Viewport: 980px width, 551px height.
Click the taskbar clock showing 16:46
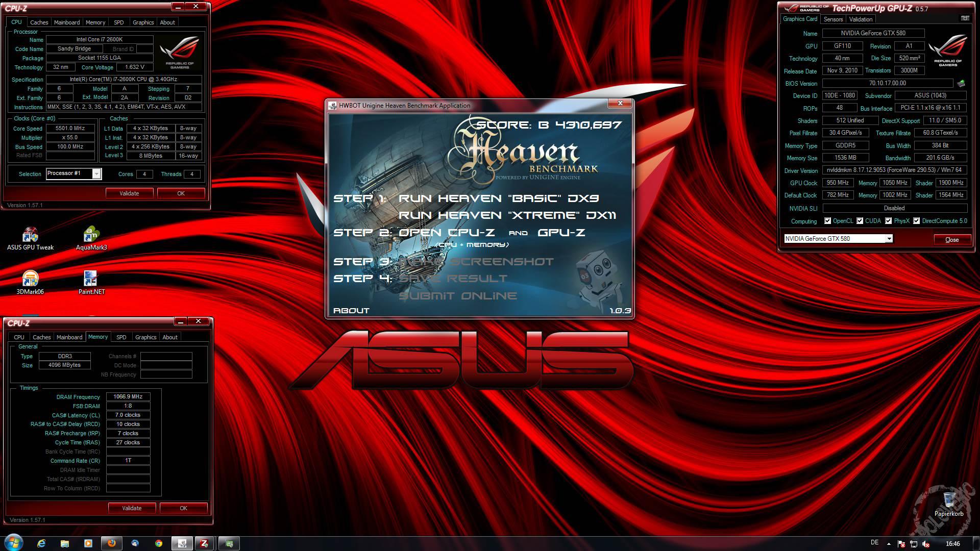pyautogui.click(x=952, y=544)
